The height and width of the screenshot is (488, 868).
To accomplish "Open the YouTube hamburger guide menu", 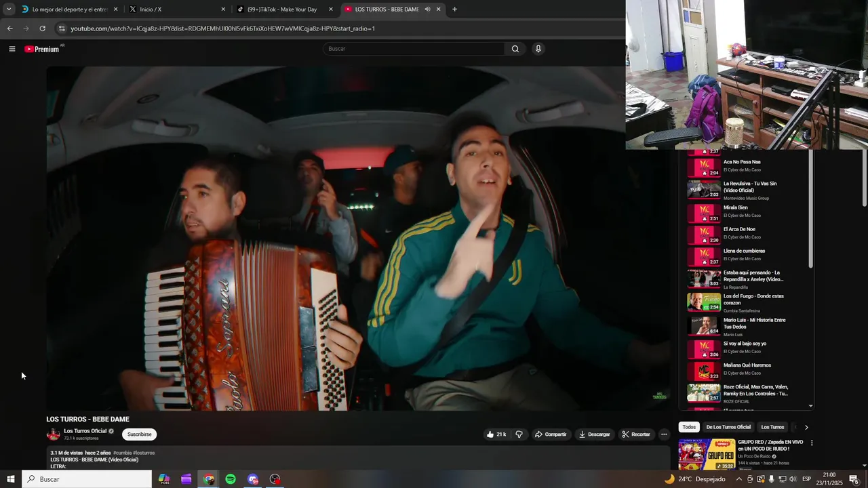I will point(12,49).
